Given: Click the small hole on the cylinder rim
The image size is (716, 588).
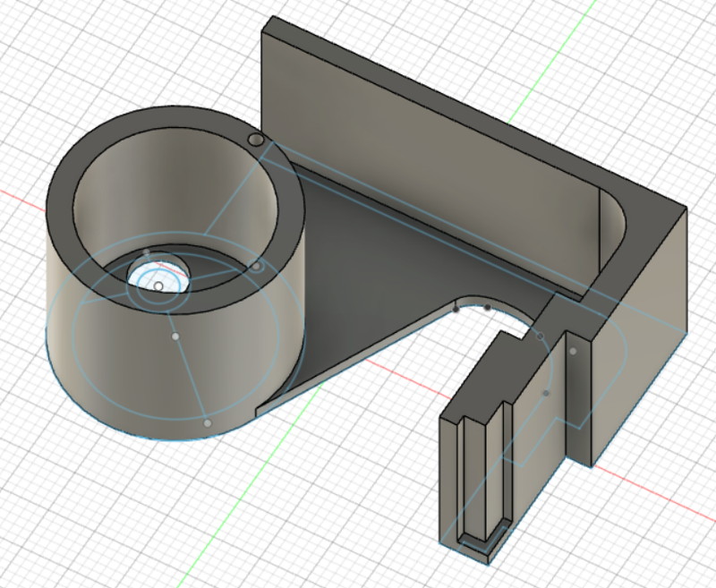Looking at the screenshot, I should [256, 140].
